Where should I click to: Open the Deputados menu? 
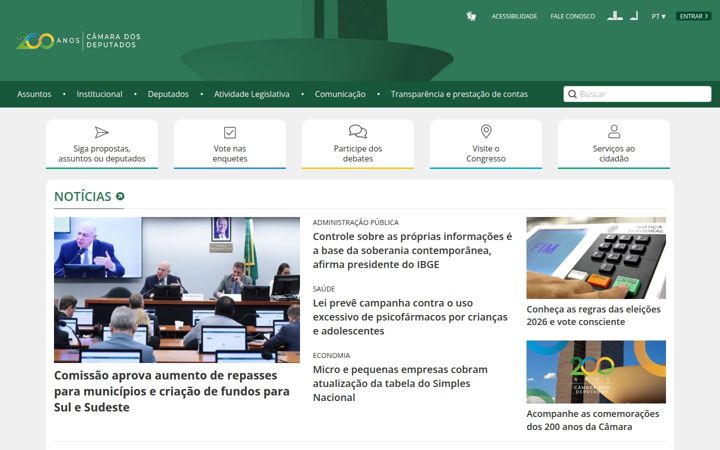click(168, 94)
